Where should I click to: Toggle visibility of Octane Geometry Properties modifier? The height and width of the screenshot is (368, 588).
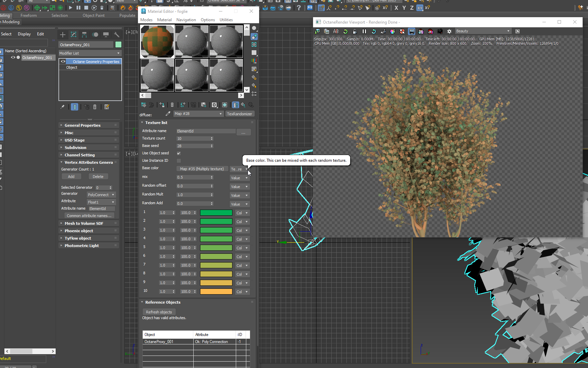[63, 62]
